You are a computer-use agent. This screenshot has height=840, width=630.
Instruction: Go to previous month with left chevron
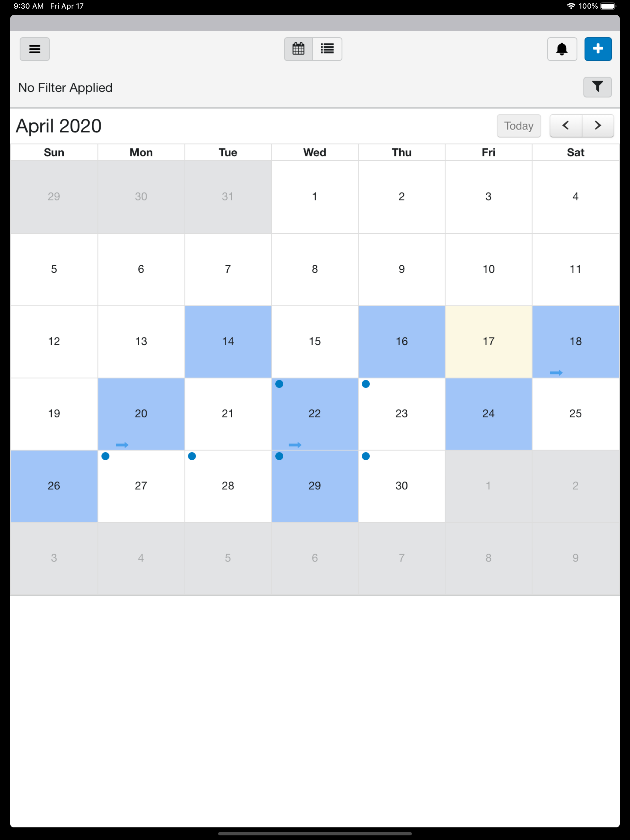(566, 125)
